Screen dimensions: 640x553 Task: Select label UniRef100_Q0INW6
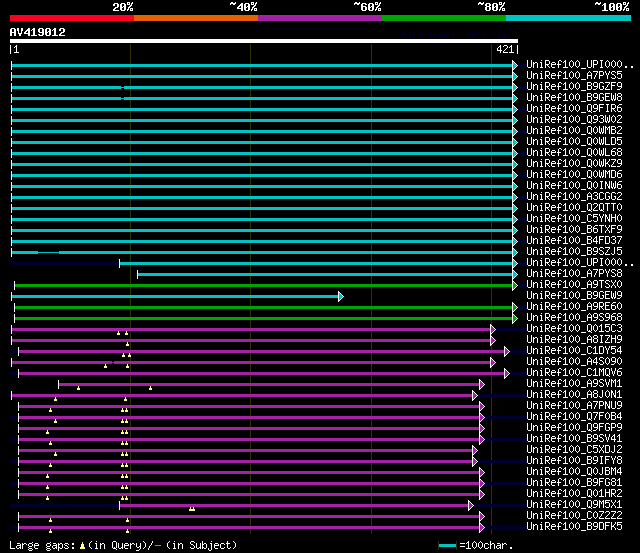tap(574, 186)
